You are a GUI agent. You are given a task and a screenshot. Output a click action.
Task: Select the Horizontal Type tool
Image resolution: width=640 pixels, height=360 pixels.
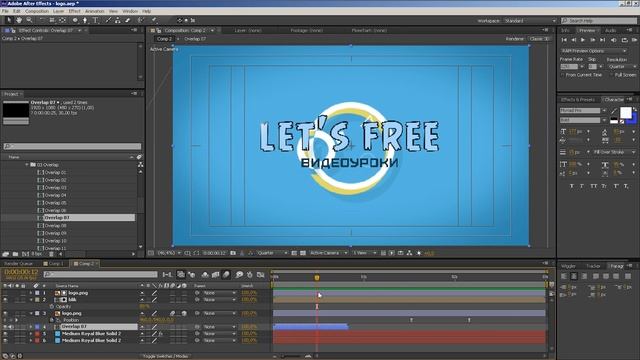[x=96, y=20]
